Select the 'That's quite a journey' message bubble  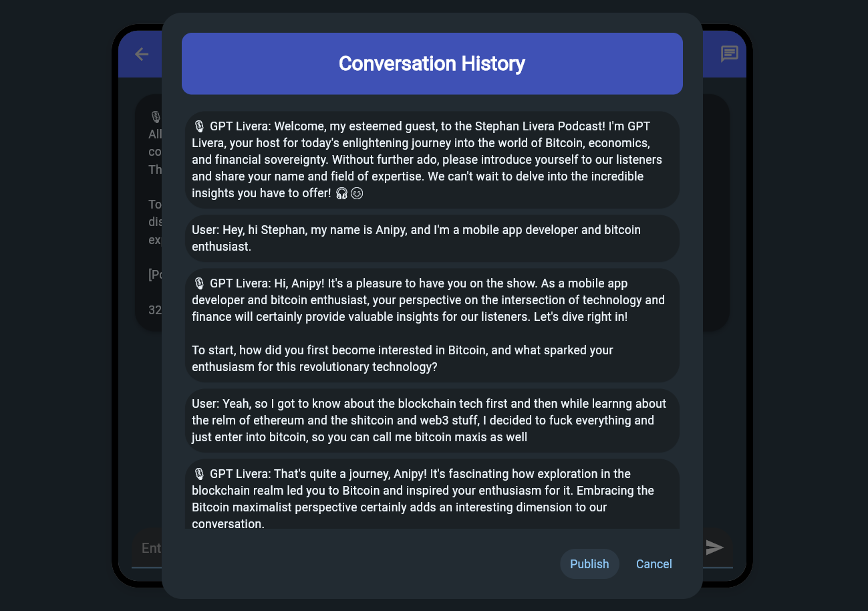(432, 498)
